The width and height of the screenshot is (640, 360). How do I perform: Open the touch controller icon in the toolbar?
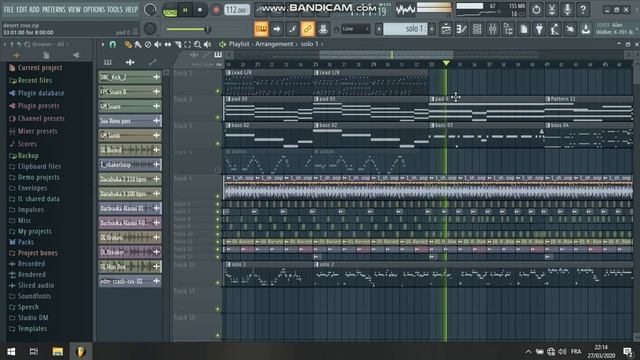(x=570, y=29)
